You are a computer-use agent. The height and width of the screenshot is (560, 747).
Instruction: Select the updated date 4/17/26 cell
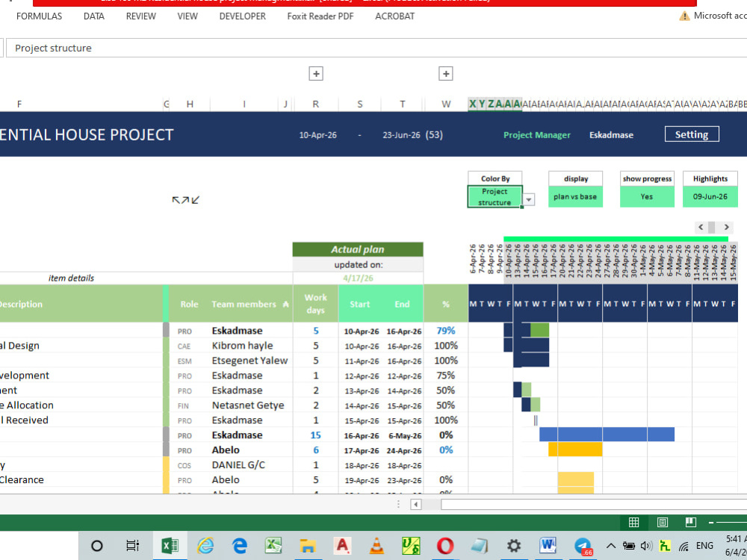coord(358,278)
